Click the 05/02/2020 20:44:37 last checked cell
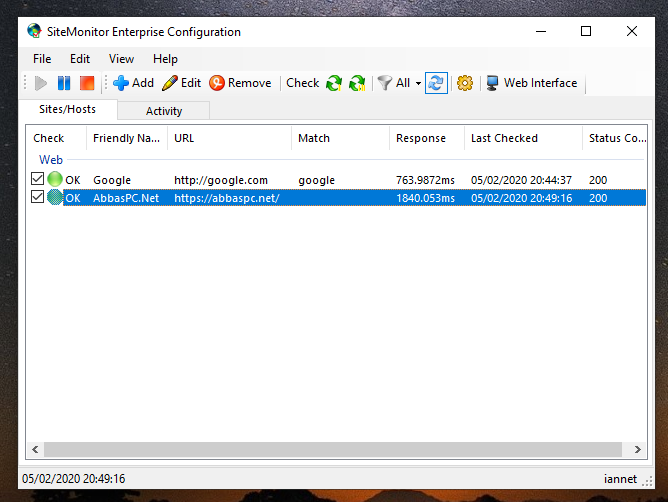 tap(521, 180)
